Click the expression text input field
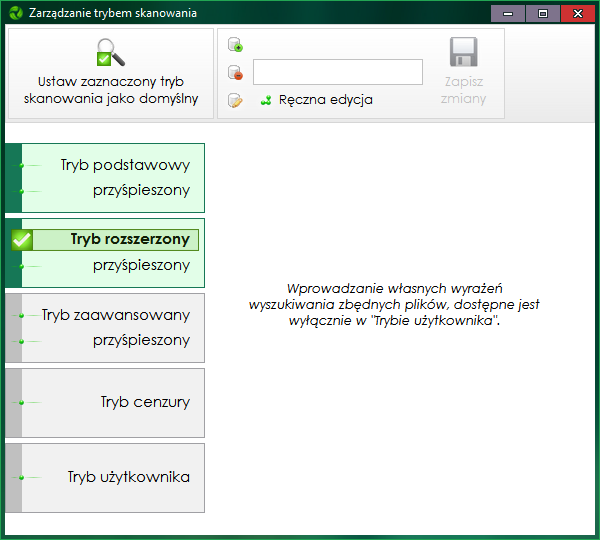 coord(338,72)
